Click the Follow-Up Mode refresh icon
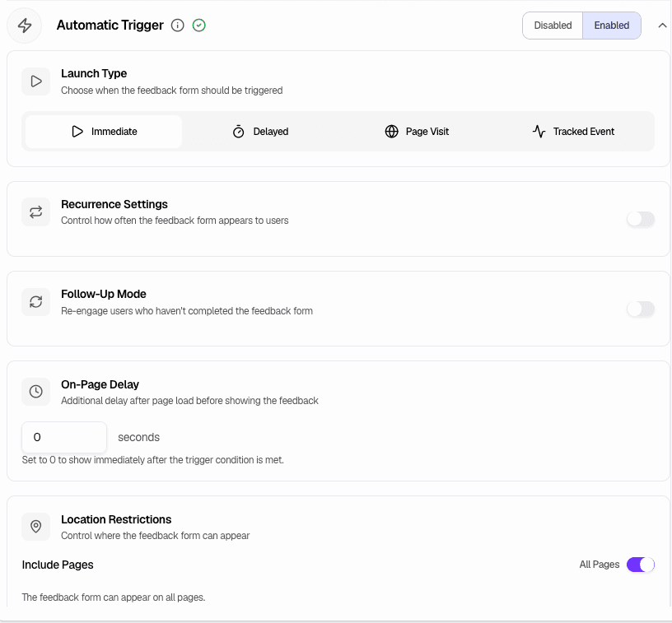Screen dimensions: 672x623 click(x=35, y=301)
